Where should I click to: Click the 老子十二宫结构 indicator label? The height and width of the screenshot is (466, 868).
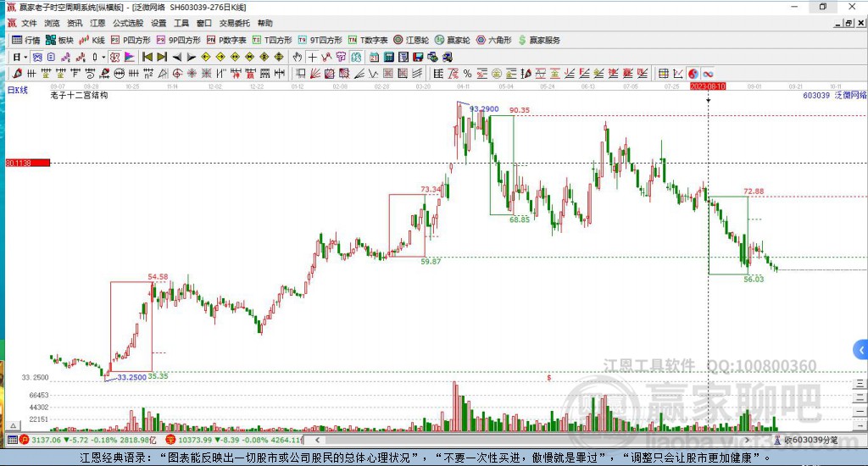[x=79, y=95]
